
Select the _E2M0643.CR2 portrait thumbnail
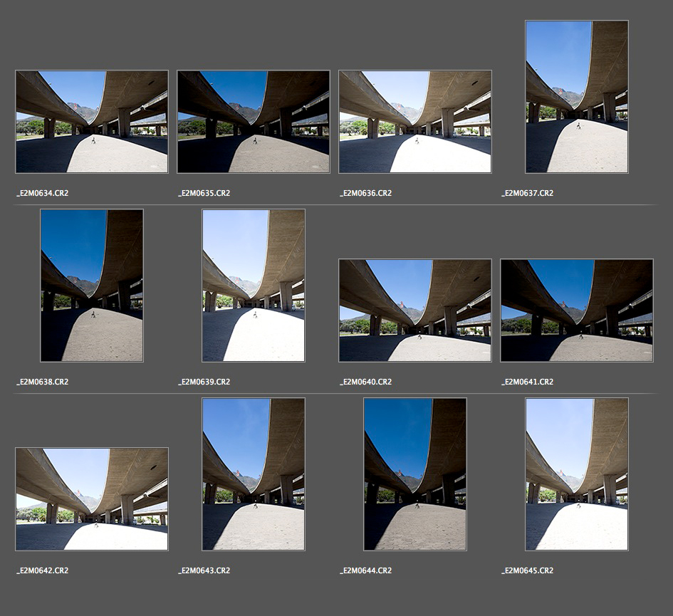[x=254, y=474]
